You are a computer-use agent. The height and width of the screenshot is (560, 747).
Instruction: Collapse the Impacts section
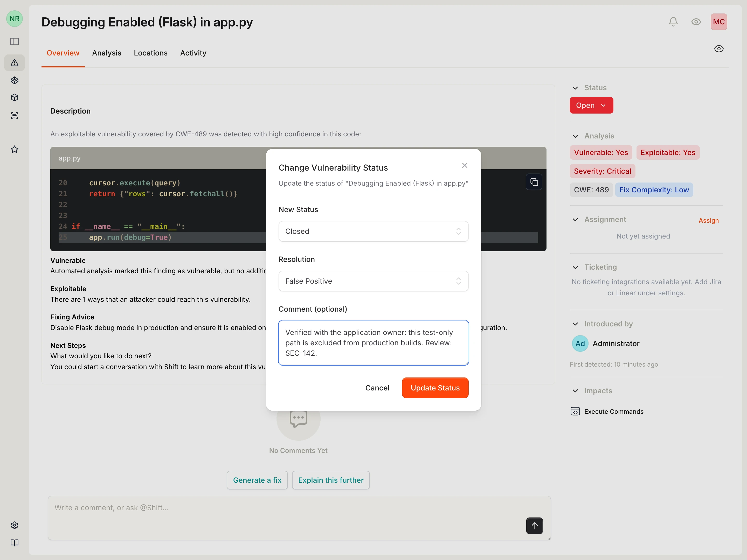tap(575, 391)
